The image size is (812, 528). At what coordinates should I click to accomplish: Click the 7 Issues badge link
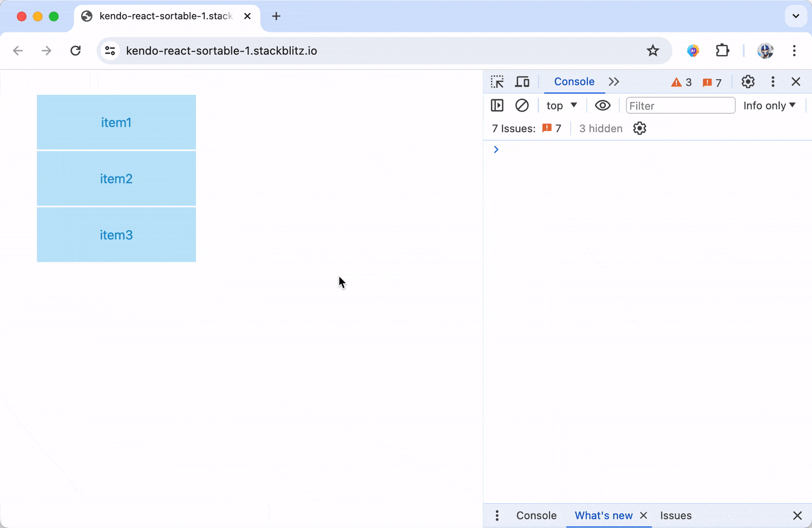(x=552, y=128)
